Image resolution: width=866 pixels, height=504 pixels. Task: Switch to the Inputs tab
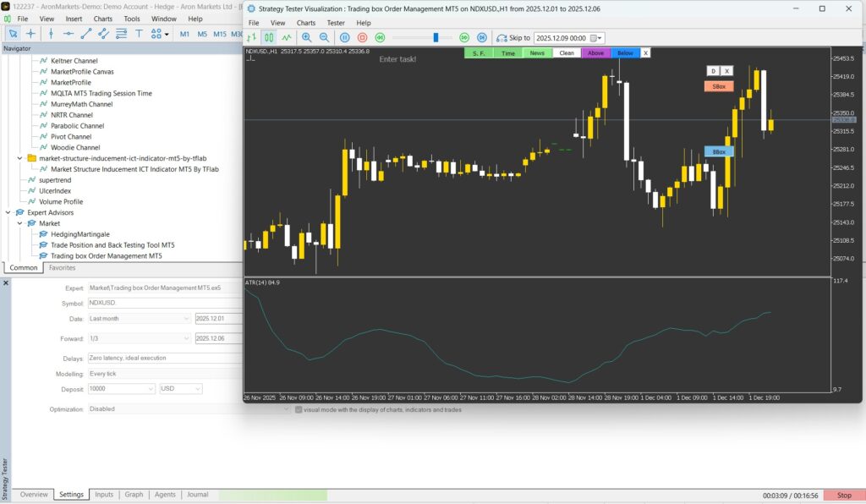(x=104, y=495)
